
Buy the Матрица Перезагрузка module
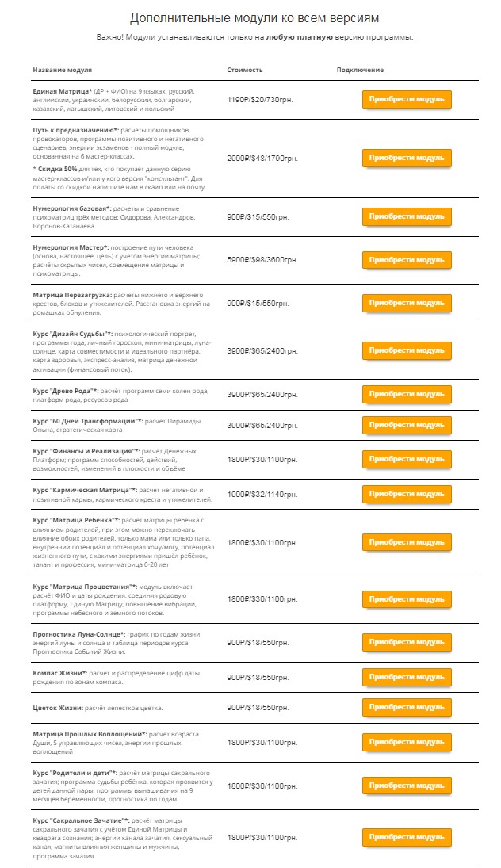(407, 303)
